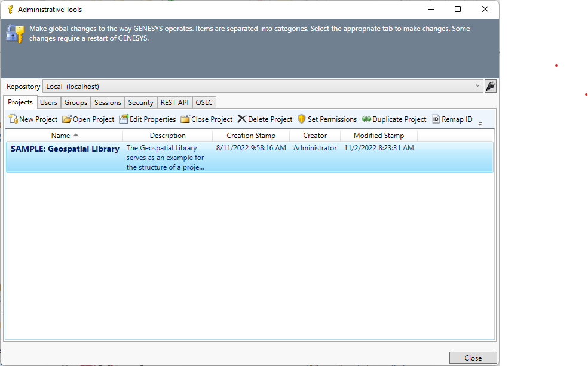Click the Close button at bottom
Viewport: 588px width, 366px height.
pos(473,358)
